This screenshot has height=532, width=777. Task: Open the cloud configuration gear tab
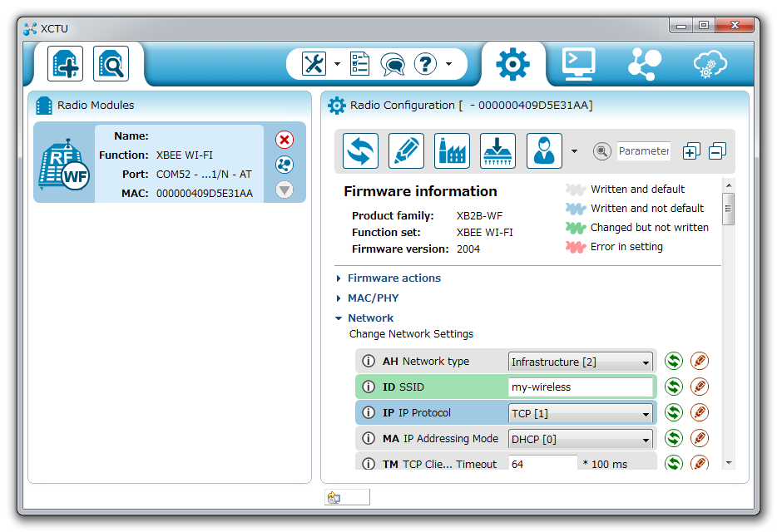click(710, 64)
